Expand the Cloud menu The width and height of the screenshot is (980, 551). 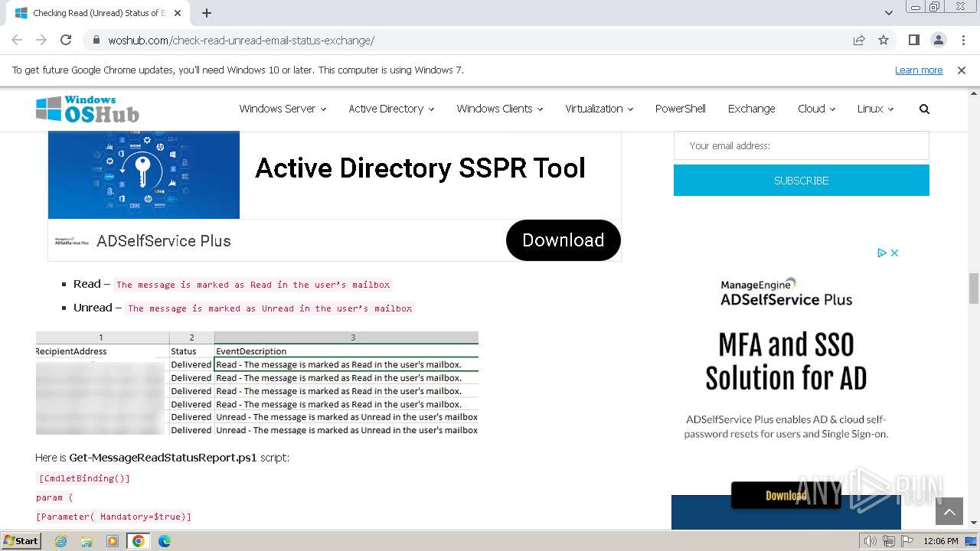click(816, 109)
